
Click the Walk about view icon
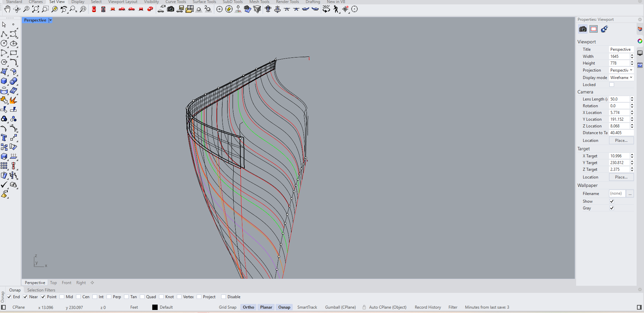point(336,9)
